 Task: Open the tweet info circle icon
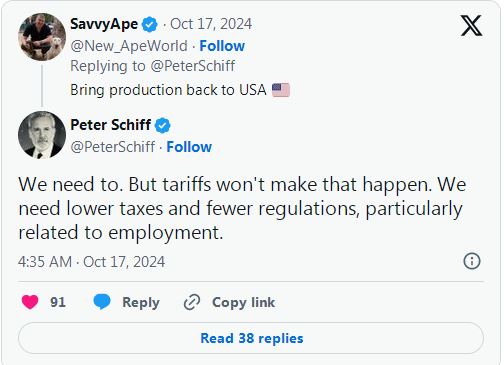(x=472, y=261)
